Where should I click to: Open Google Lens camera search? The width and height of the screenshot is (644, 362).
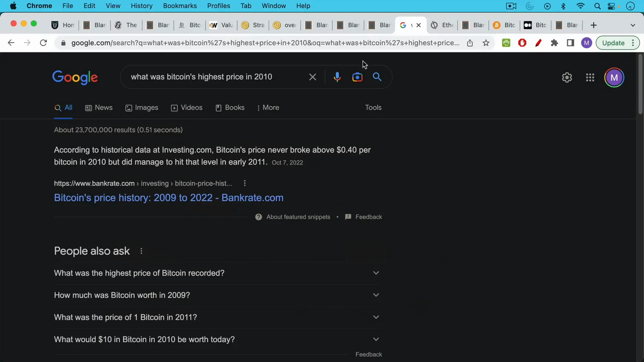tap(357, 77)
